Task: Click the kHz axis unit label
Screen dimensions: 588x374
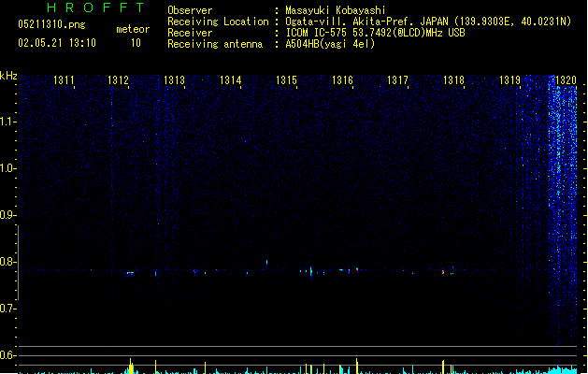Action: [x=8, y=76]
